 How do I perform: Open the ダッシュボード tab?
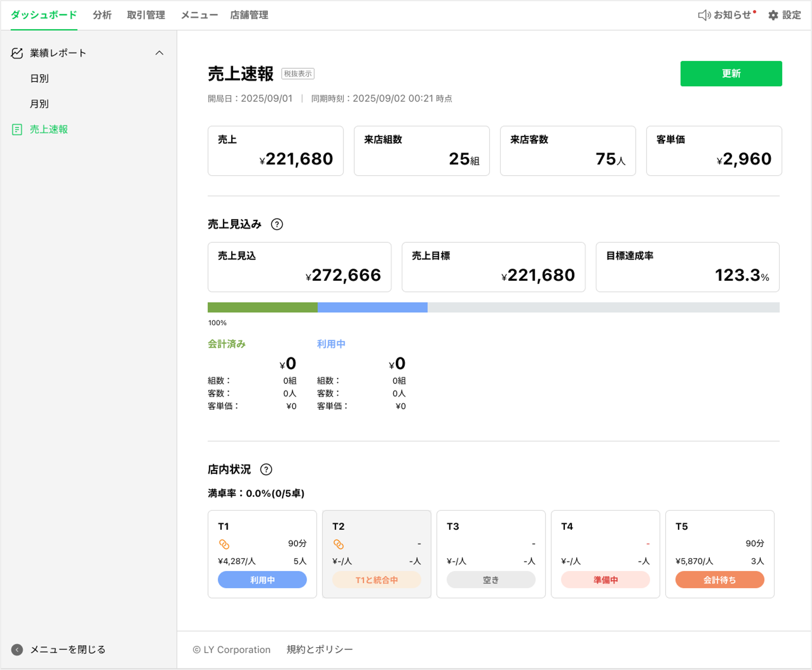coord(44,15)
